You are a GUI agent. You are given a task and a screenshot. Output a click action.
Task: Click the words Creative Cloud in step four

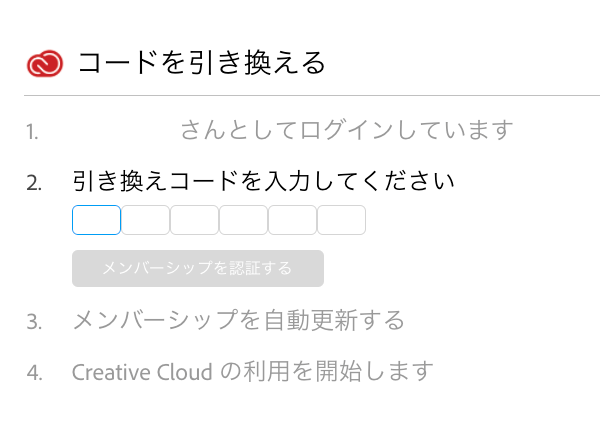click(142, 372)
